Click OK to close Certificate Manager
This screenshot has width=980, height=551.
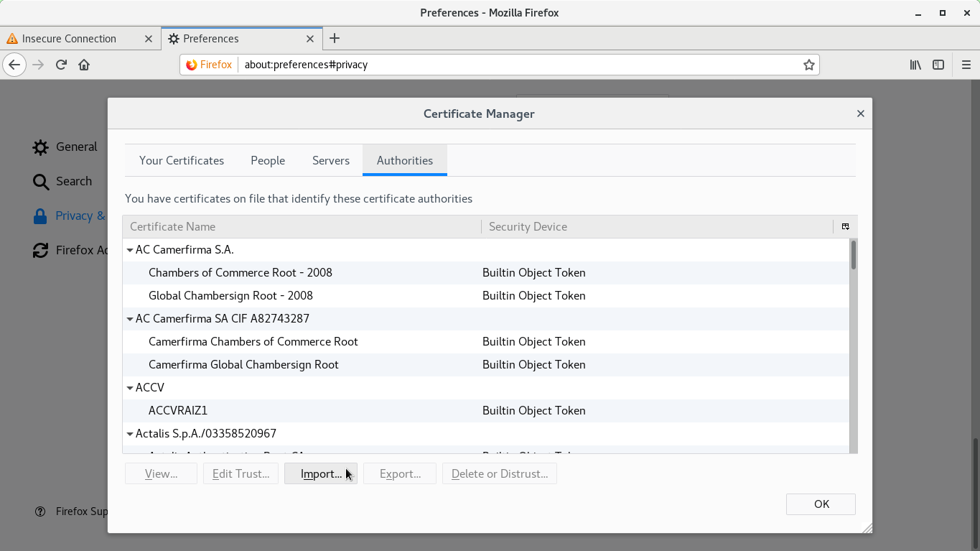coord(820,504)
